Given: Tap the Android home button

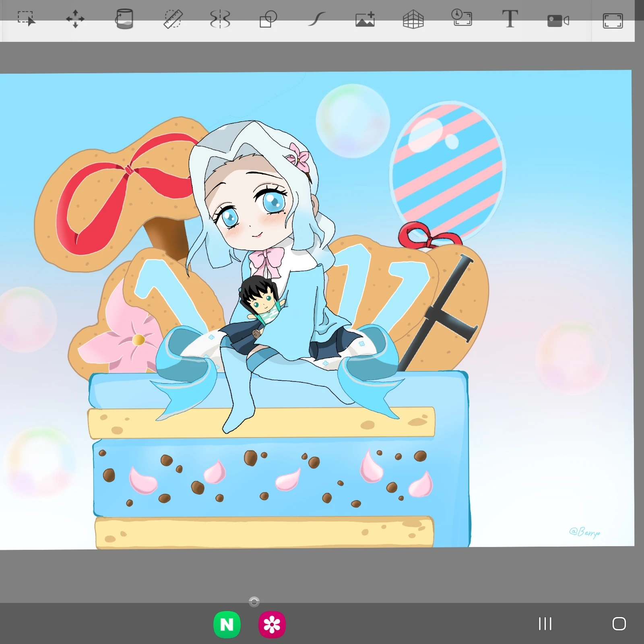Looking at the screenshot, I should pos(619,624).
